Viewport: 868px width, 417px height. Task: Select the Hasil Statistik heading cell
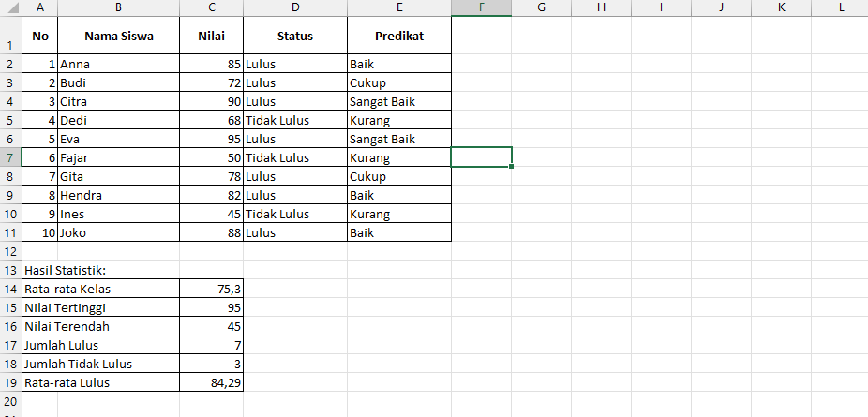pos(100,270)
